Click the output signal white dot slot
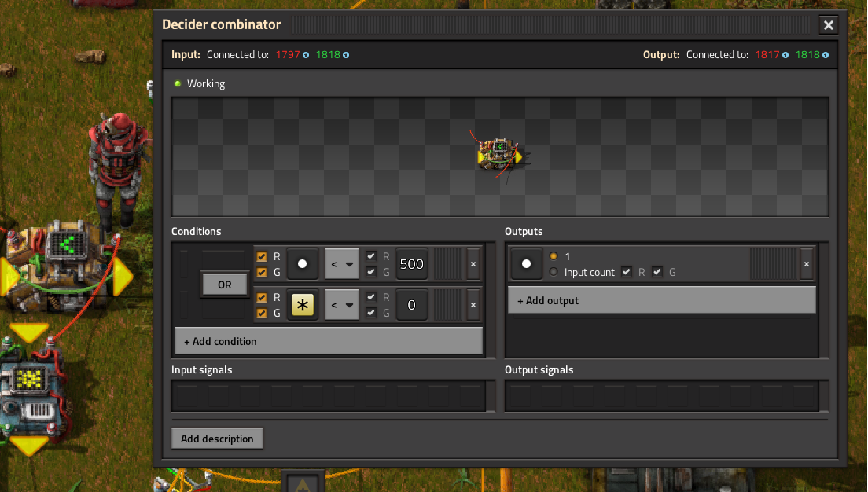Image resolution: width=868 pixels, height=492 pixels. pyautogui.click(x=526, y=264)
